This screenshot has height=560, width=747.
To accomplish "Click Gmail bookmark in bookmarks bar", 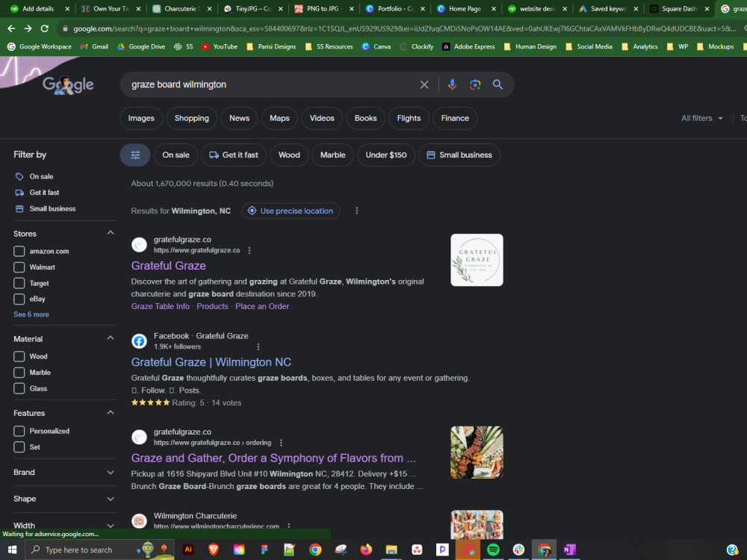I will tap(94, 46).
